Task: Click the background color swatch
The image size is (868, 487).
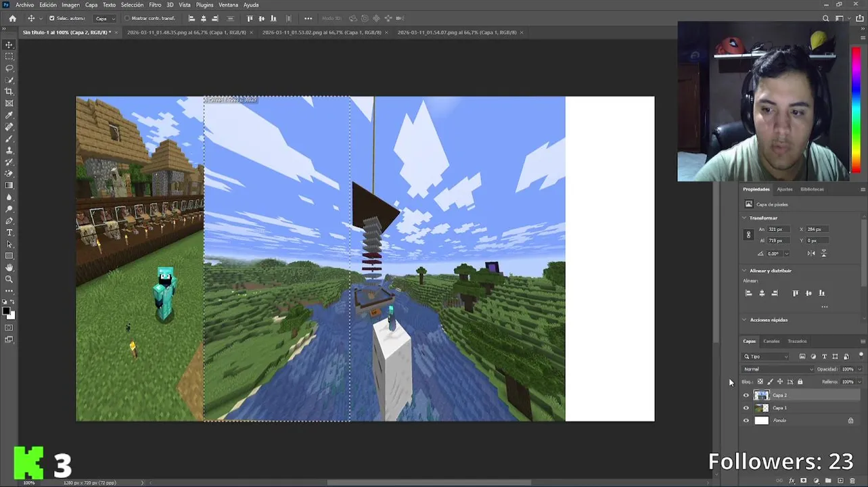Action: click(x=12, y=316)
